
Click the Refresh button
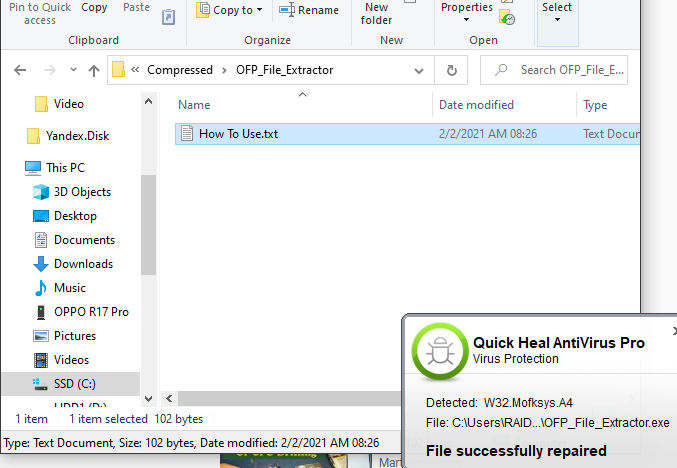pos(452,70)
